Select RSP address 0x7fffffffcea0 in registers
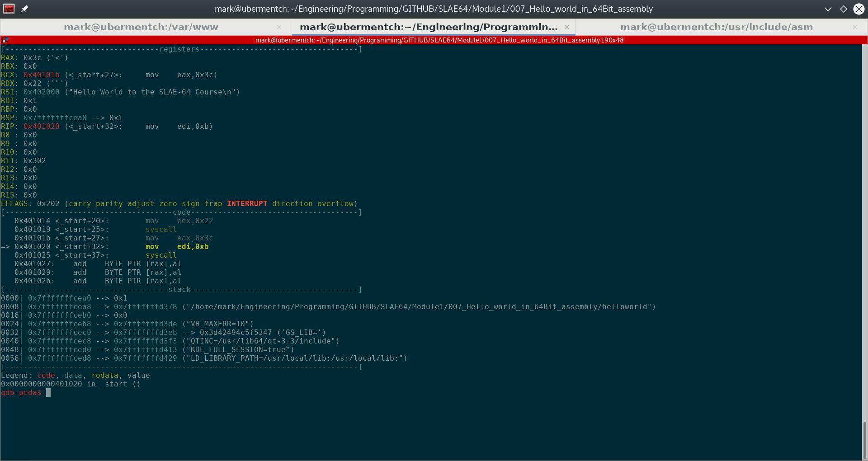The height and width of the screenshot is (461, 868). (x=55, y=118)
